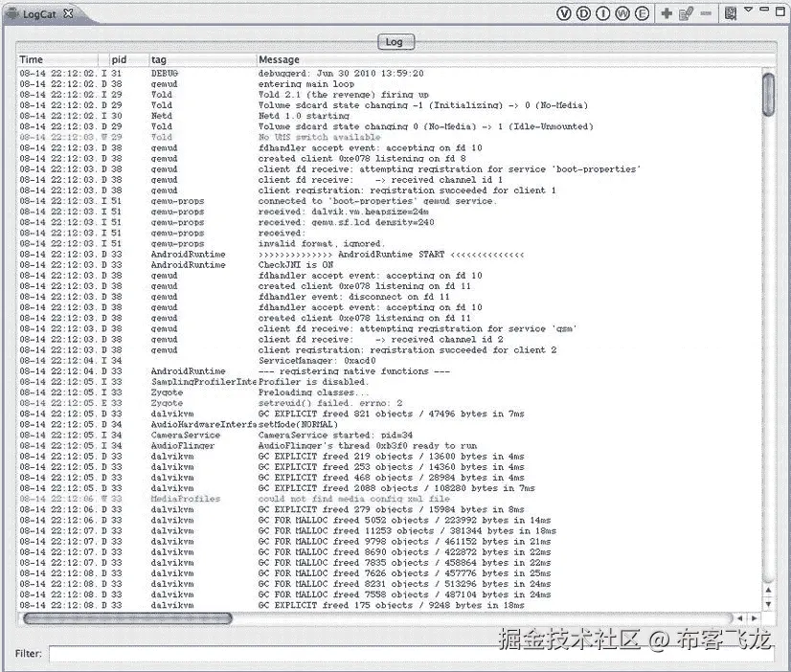Viewport: 791px width, 672px height.
Task: Select the 'setMode(NORMAL)' AudioHardwareInterface row
Action: [x=389, y=424]
